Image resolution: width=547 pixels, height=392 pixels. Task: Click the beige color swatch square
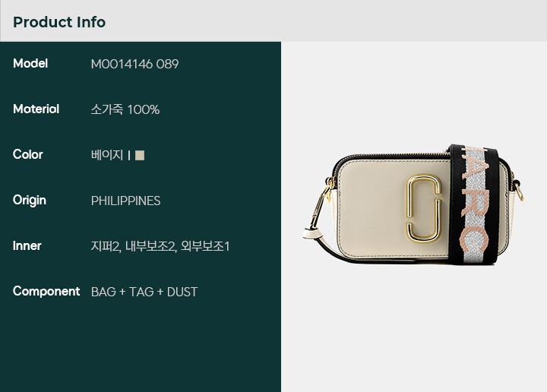point(140,155)
